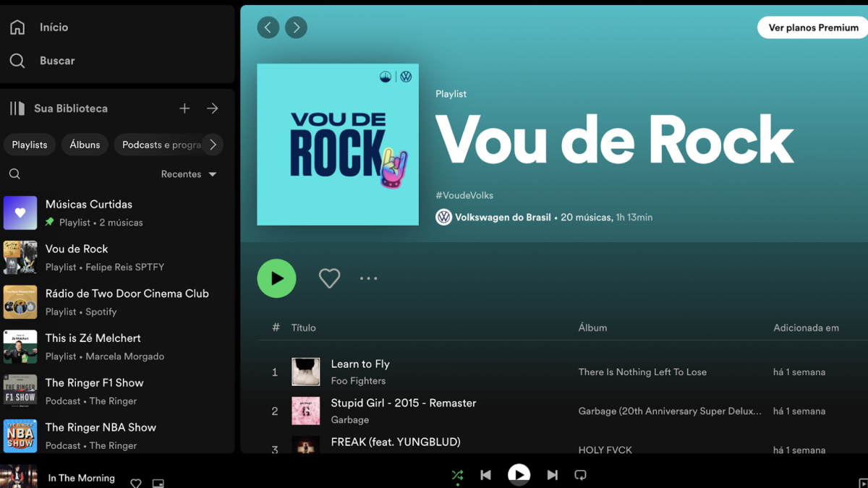Select Stupid Girl - 2015 - Remaster title

click(404, 403)
